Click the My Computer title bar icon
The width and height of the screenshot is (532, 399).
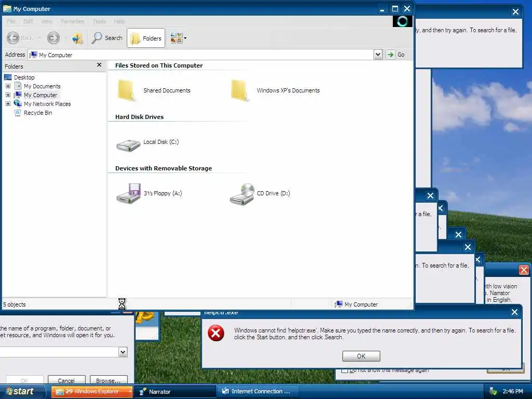pos(7,8)
